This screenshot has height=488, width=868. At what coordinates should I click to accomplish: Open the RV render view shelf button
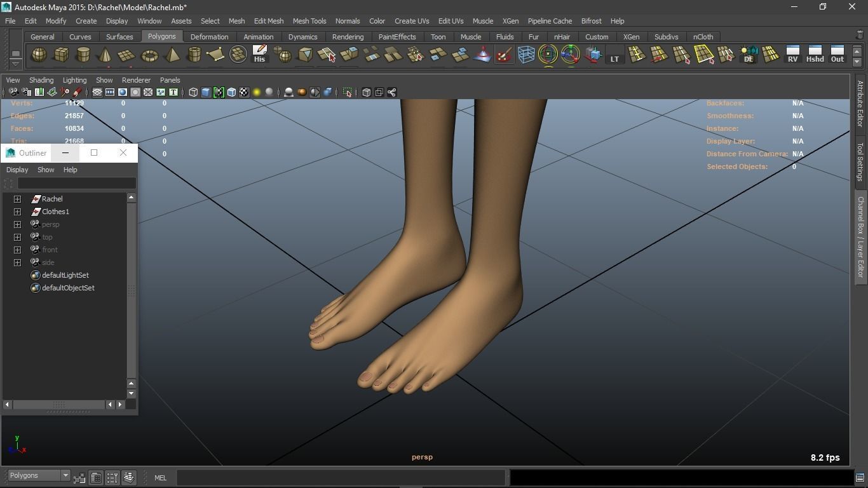click(792, 55)
